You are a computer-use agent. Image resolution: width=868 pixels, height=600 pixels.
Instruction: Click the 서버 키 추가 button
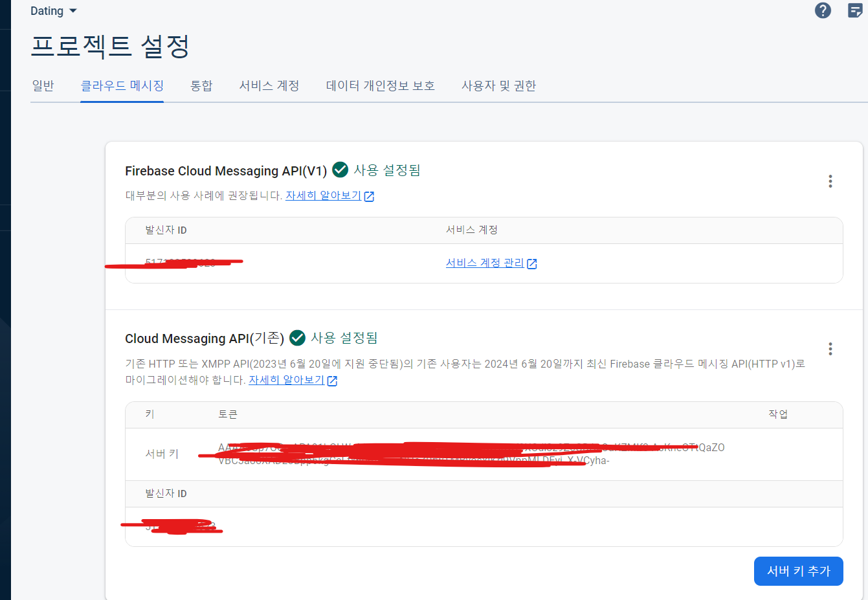tap(799, 571)
